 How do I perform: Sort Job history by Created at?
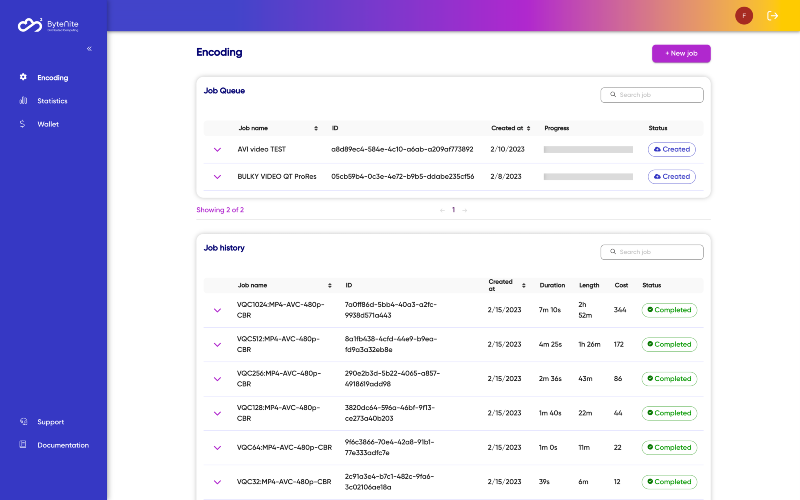tap(523, 285)
